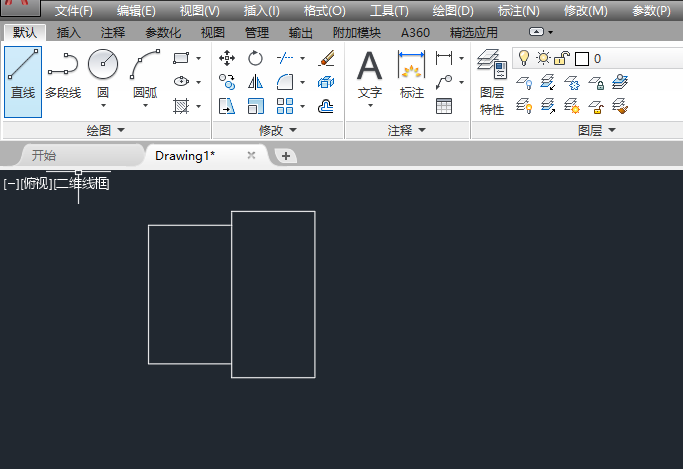Toggle layer 0 lock padlock icon
The height and width of the screenshot is (469, 683).
click(562, 58)
